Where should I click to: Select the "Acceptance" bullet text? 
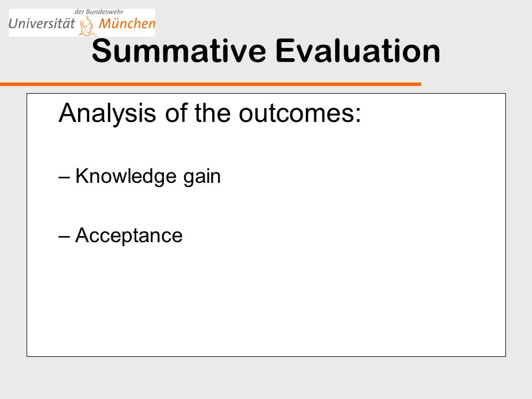pyautogui.click(x=129, y=236)
